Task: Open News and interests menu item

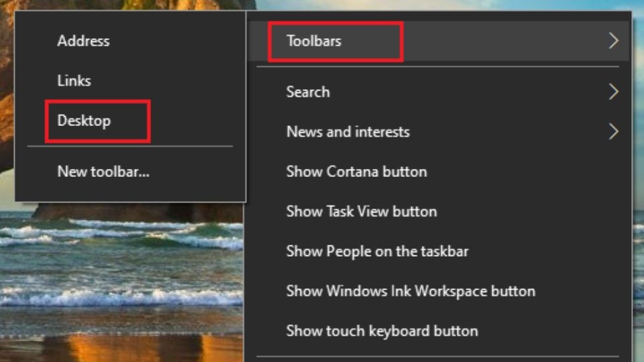Action: (438, 132)
